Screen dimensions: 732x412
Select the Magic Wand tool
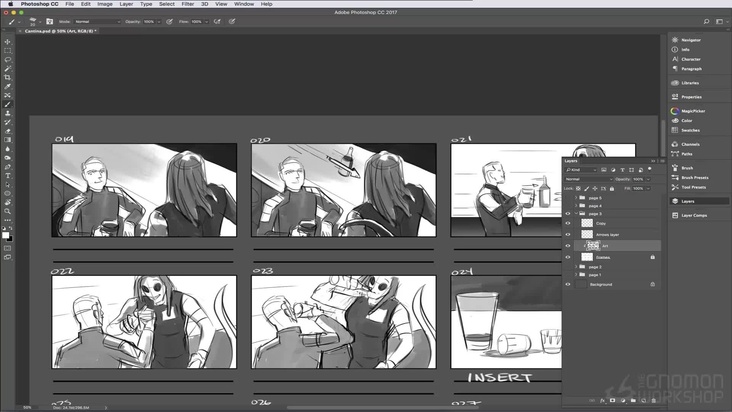(x=7, y=69)
